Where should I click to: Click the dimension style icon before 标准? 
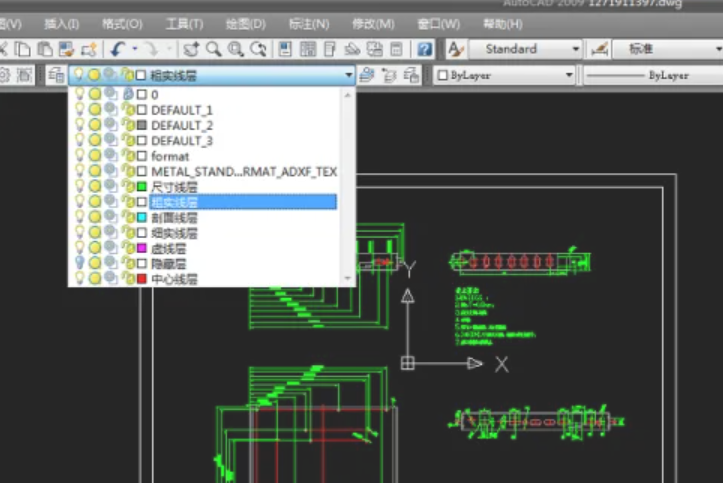click(600, 49)
